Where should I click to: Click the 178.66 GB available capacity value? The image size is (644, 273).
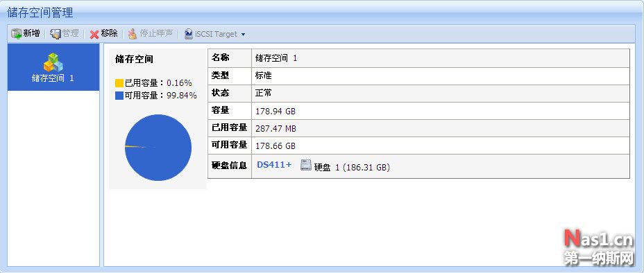pyautogui.click(x=276, y=146)
